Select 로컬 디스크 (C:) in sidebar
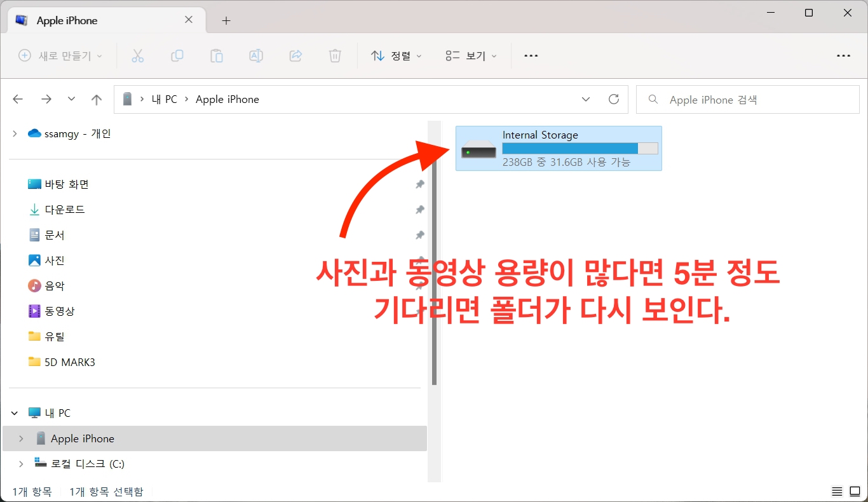 tap(79, 464)
